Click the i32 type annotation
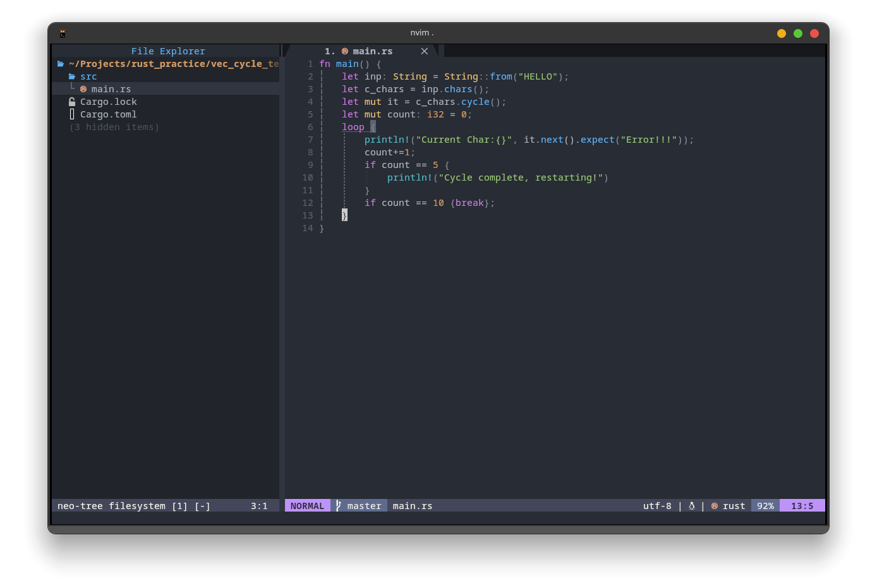Screen dimensions: 877x588 (x=435, y=114)
